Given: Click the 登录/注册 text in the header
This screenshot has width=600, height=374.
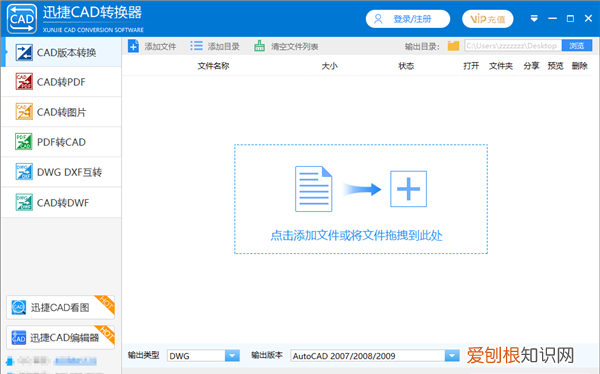Looking at the screenshot, I should click(412, 19).
